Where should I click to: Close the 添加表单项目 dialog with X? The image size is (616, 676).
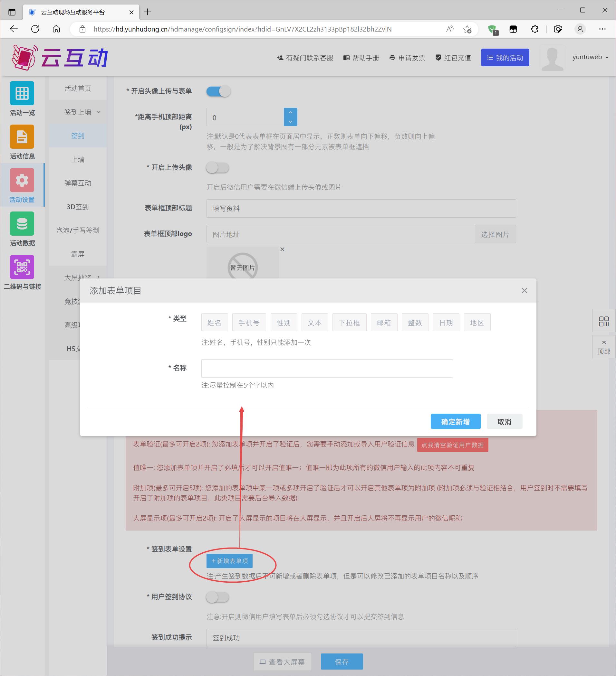click(x=524, y=291)
